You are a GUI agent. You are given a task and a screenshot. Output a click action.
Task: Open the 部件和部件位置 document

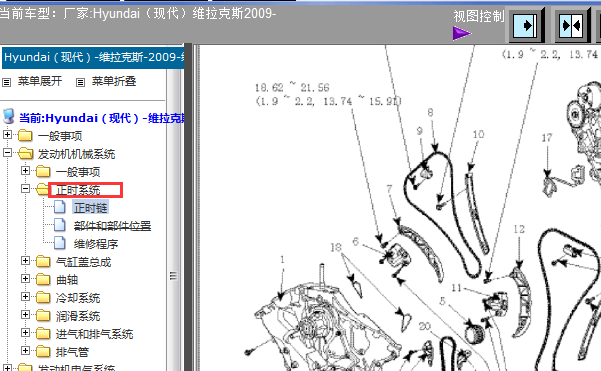click(x=112, y=226)
